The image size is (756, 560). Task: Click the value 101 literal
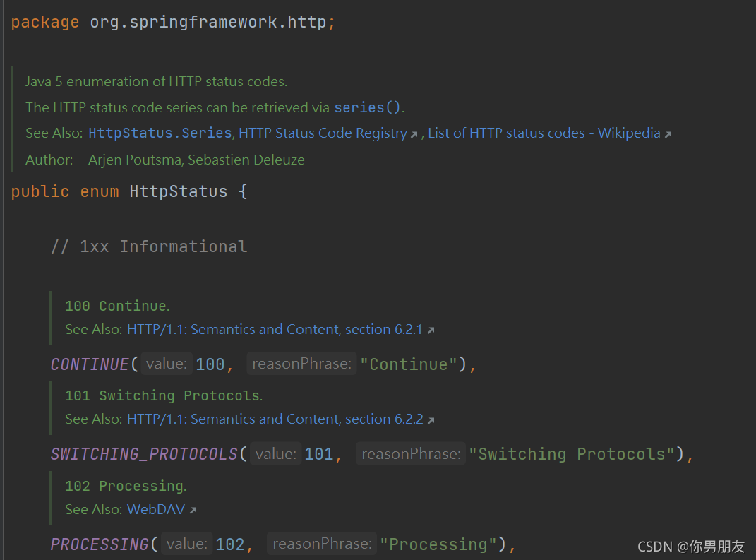point(319,454)
